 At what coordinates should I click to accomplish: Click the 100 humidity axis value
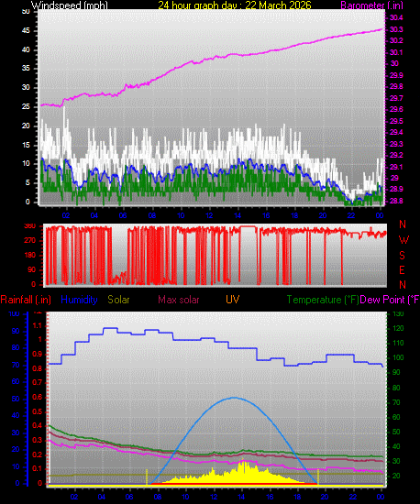coord(14,314)
